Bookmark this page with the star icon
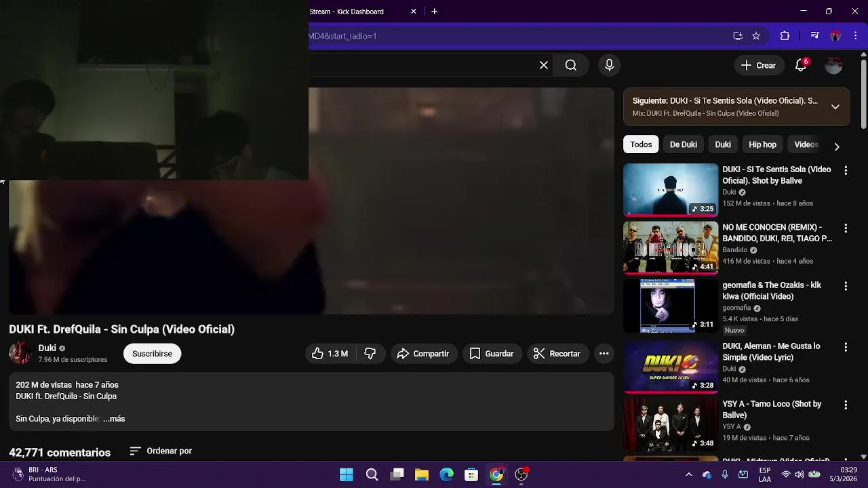The width and height of the screenshot is (868, 488). (x=756, y=36)
